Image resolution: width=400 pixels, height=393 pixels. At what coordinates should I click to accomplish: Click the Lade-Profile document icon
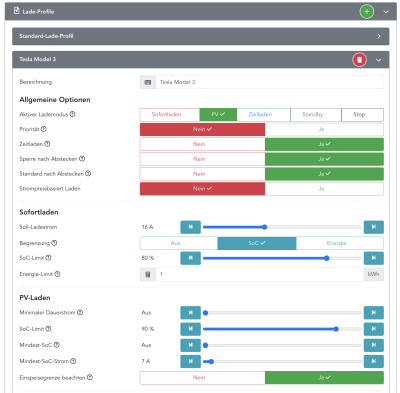(16, 11)
